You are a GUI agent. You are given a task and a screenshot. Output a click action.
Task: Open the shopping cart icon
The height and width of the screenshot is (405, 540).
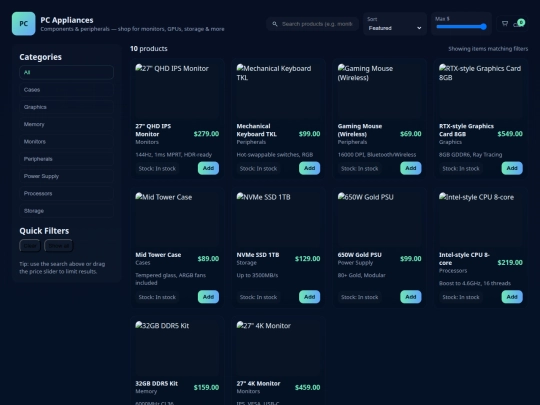point(505,24)
